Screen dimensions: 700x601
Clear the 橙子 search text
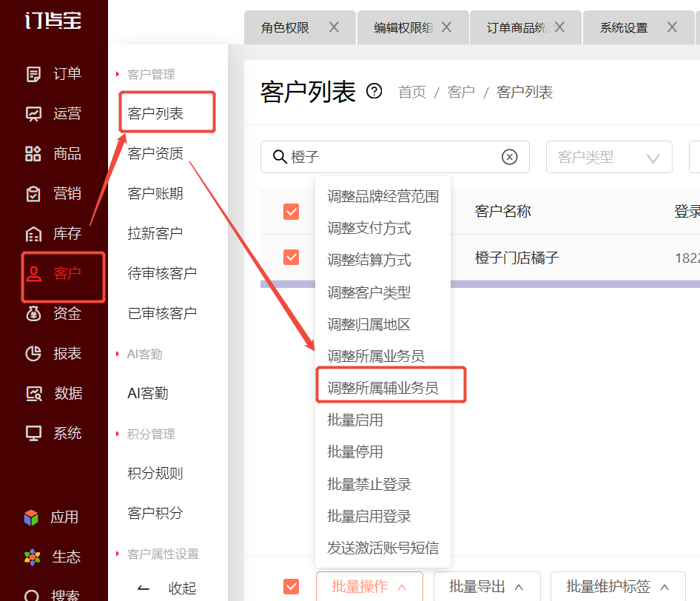[x=509, y=157]
